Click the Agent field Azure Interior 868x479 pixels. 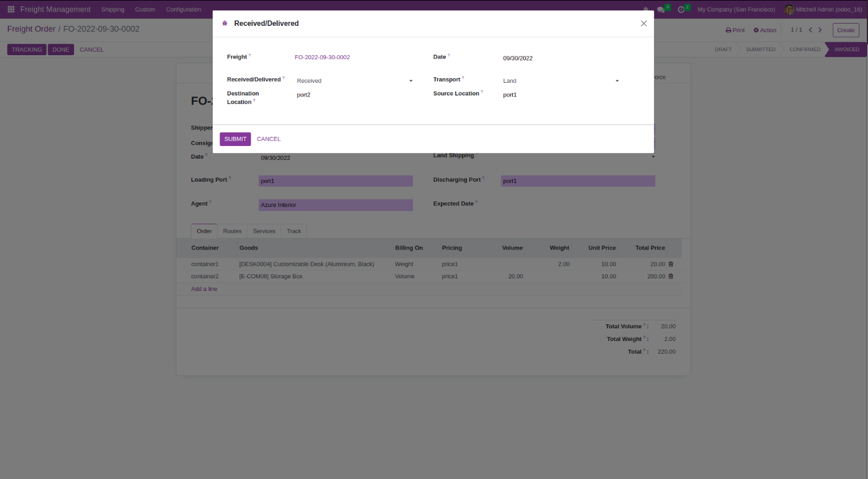coord(336,205)
